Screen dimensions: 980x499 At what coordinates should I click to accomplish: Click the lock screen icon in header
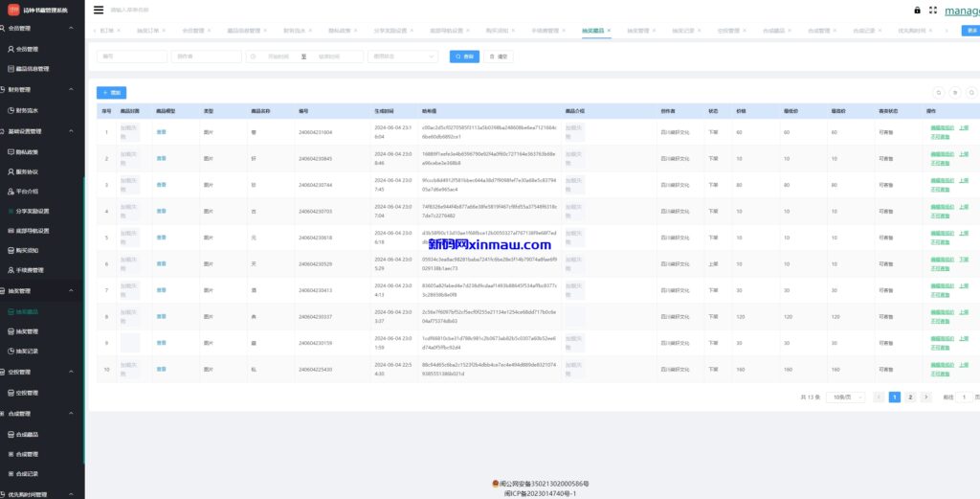[917, 10]
